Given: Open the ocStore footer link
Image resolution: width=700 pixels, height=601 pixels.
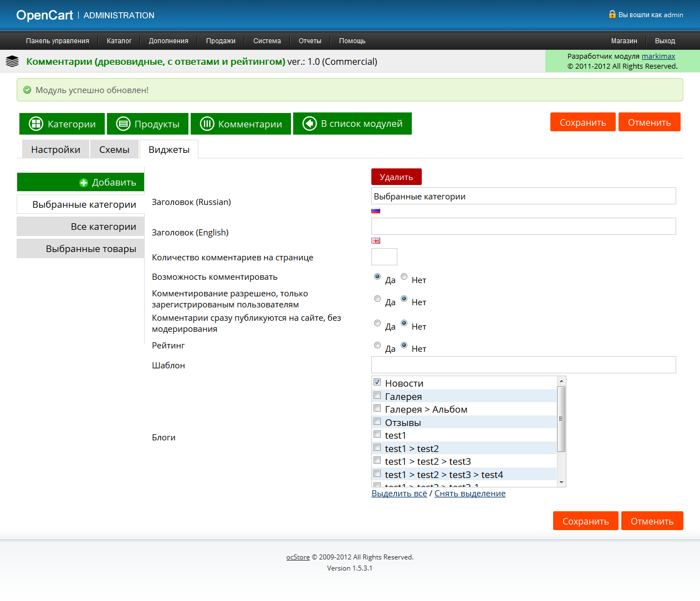Looking at the screenshot, I should tap(298, 557).
